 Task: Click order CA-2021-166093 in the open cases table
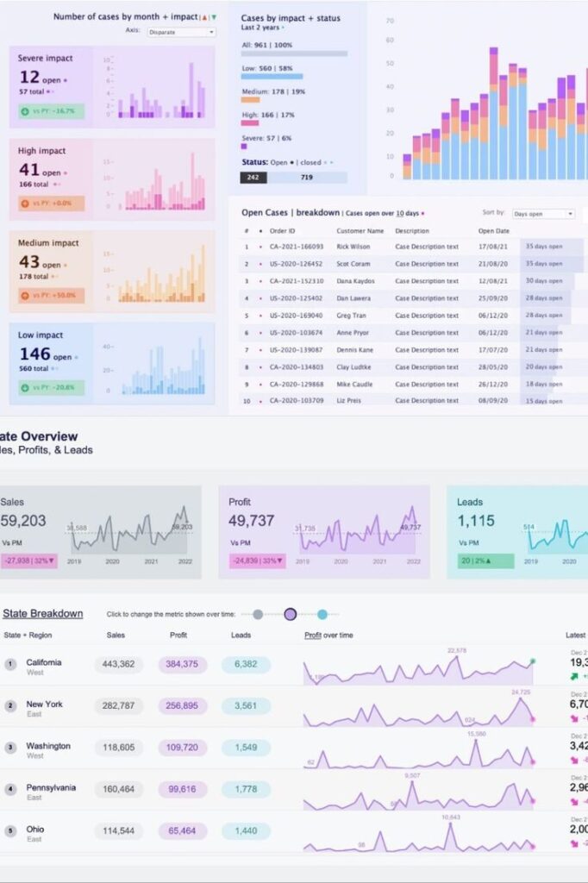tap(296, 247)
